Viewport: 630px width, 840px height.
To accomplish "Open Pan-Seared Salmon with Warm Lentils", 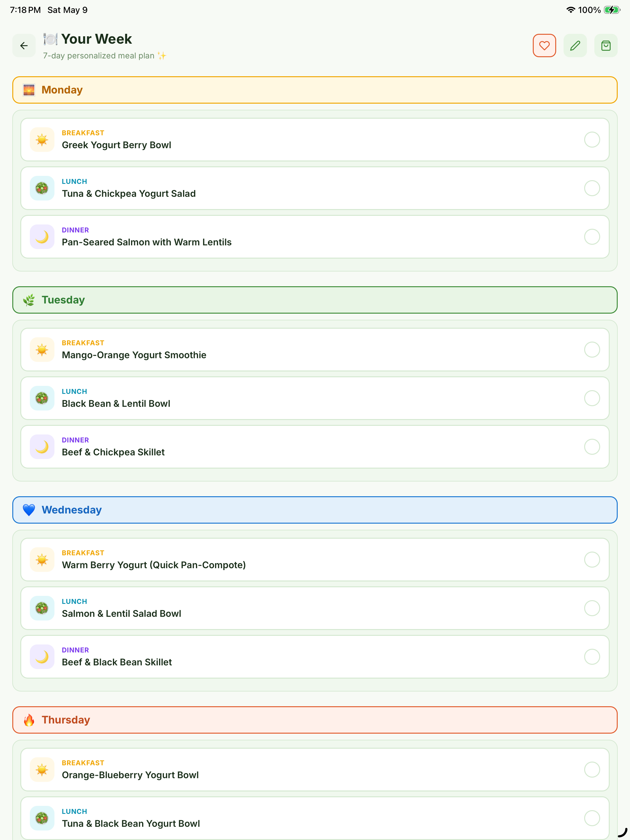I will pos(315,237).
